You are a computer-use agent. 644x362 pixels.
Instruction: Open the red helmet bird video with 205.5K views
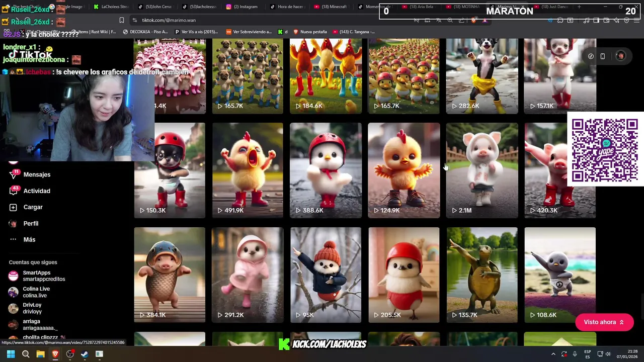click(404, 275)
